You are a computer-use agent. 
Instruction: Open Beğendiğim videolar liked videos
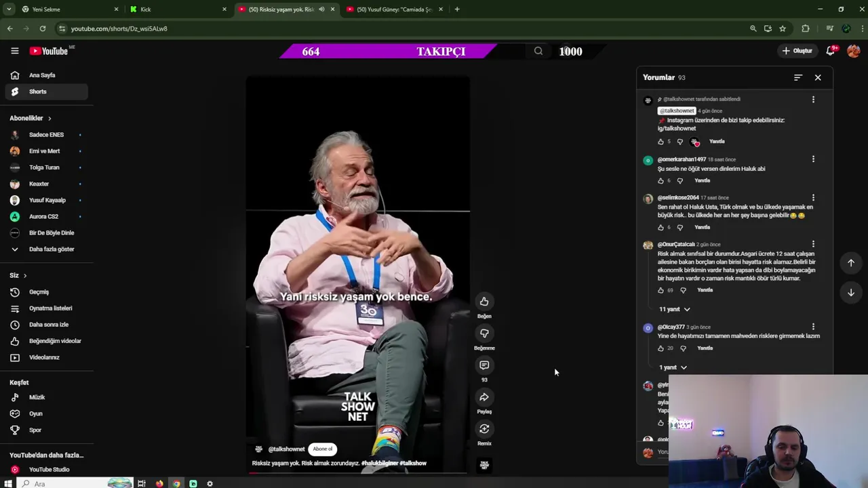click(x=47, y=341)
